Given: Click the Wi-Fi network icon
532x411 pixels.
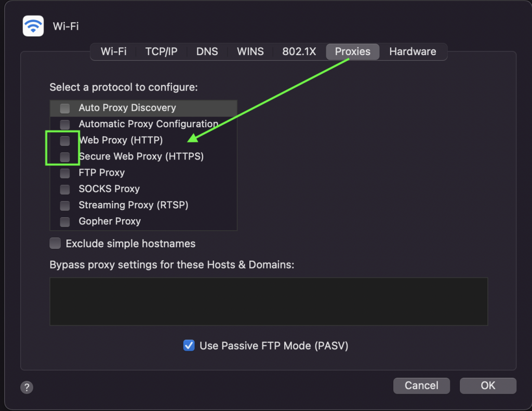Looking at the screenshot, I should [x=33, y=26].
